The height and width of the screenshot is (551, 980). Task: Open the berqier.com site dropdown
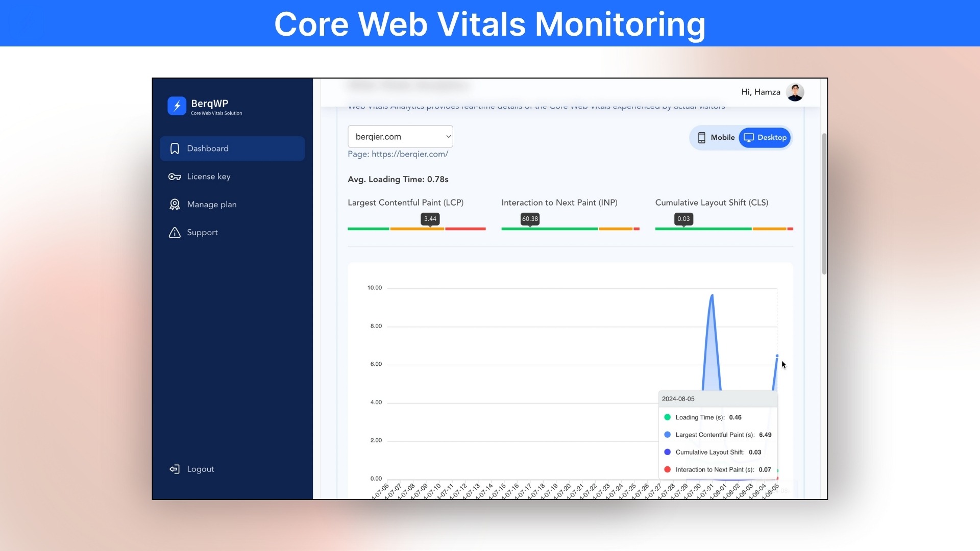tap(400, 137)
